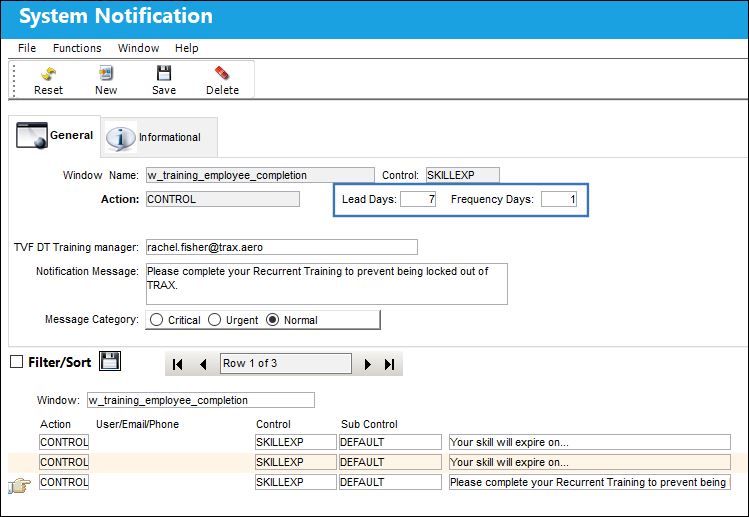Screen dimensions: 749x517
Task: Click the Control column header
Action: click(273, 424)
